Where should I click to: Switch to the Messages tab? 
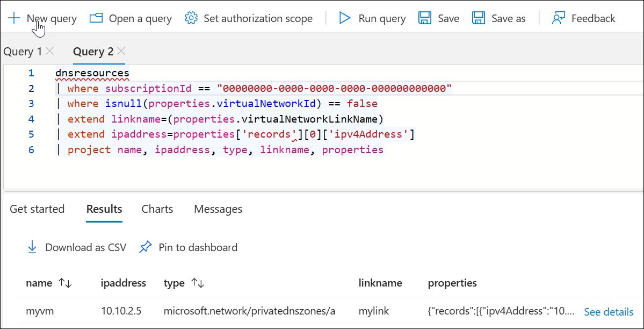[x=218, y=209]
